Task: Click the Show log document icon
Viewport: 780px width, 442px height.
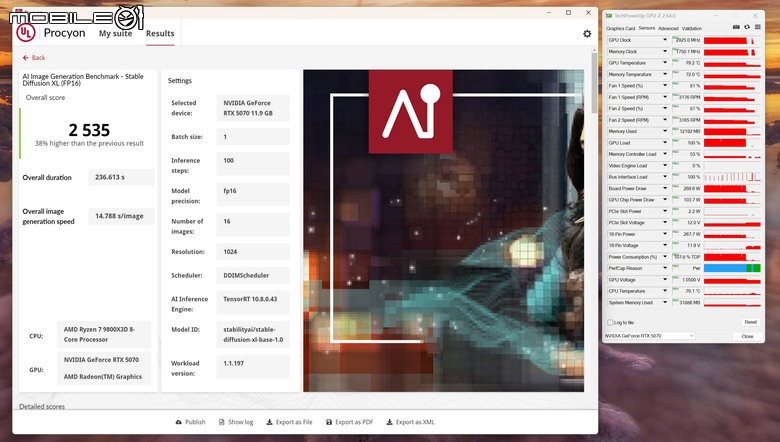Action: click(222, 422)
